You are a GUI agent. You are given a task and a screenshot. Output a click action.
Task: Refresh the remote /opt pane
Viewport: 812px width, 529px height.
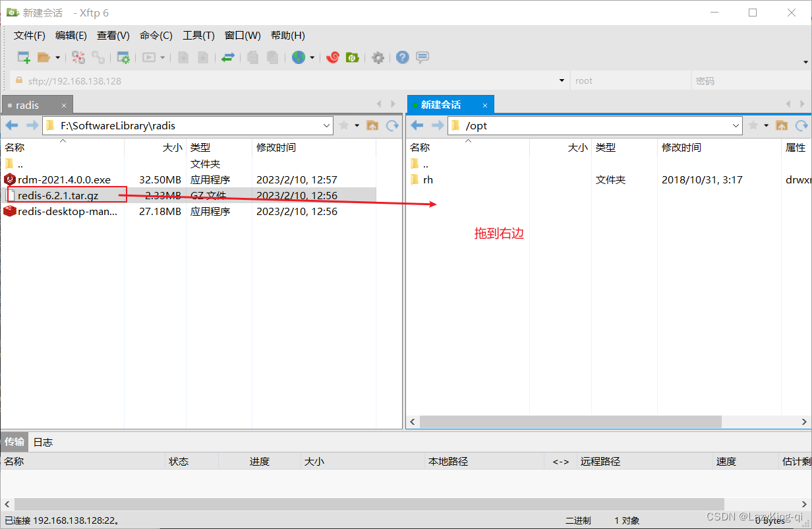tap(801, 125)
